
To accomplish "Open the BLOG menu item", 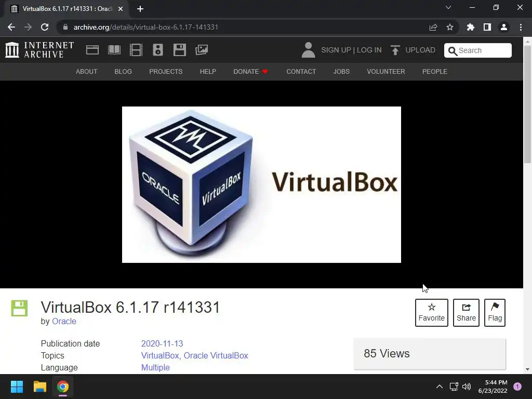I will 123,72.
